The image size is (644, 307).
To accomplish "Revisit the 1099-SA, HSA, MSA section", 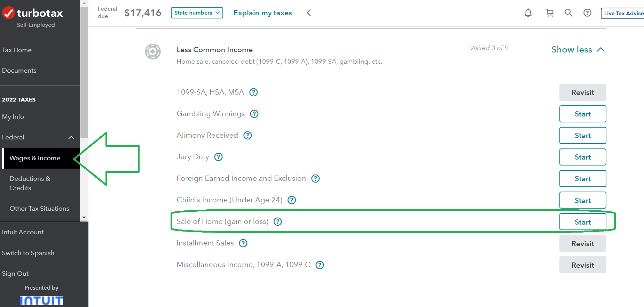I will click(x=582, y=92).
